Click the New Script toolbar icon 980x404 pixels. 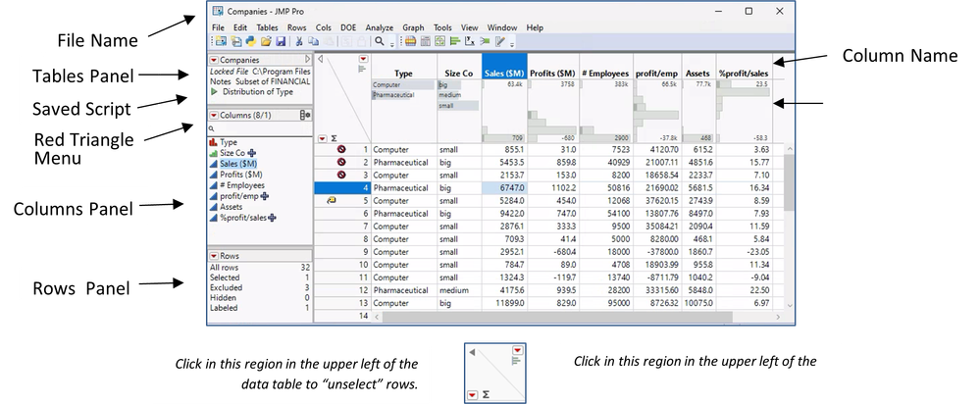click(x=236, y=42)
